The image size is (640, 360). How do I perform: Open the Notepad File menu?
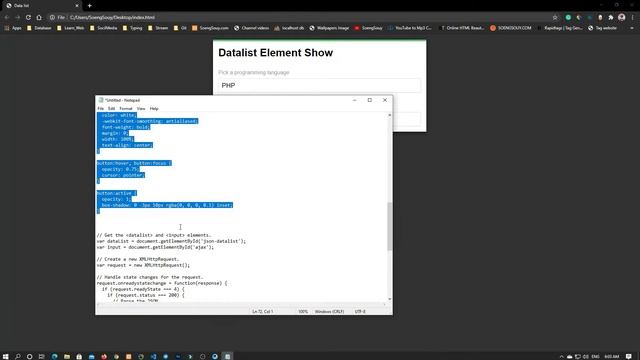[100, 109]
